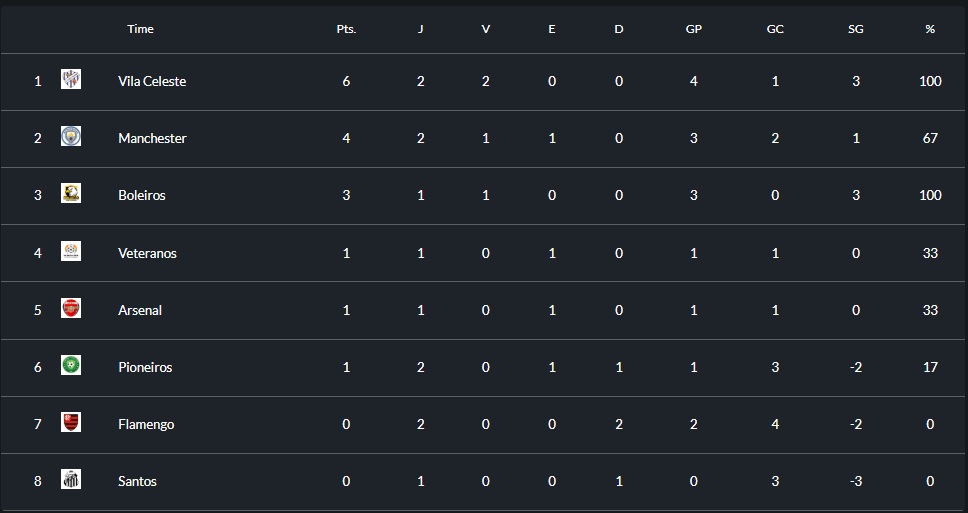Sort by the SG column header

click(x=856, y=29)
